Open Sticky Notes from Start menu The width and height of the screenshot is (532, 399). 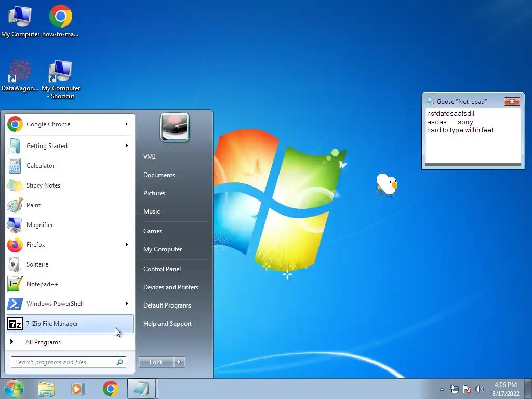70,185
